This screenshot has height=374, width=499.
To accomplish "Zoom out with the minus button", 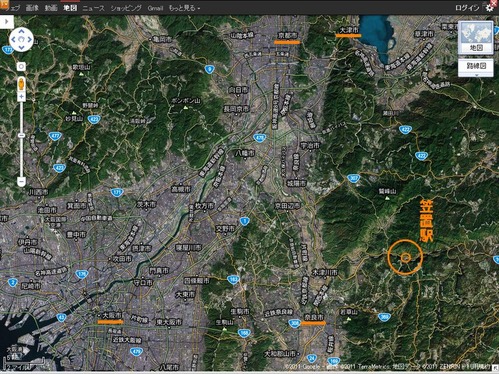I will point(22,182).
